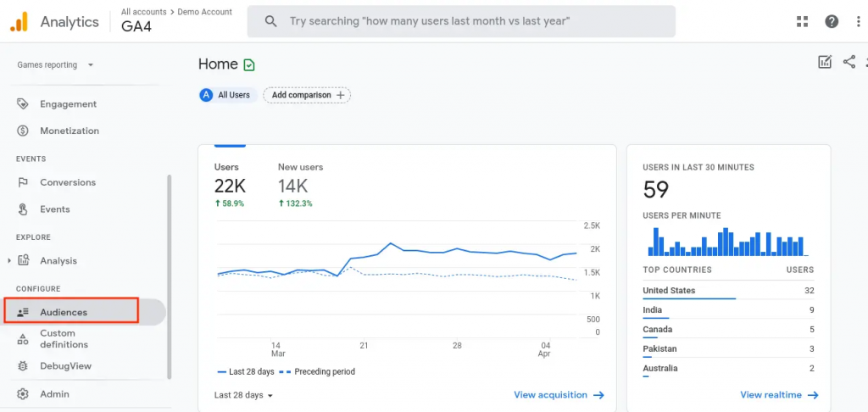Click the All Users segment chip
868x412 pixels.
pos(225,95)
